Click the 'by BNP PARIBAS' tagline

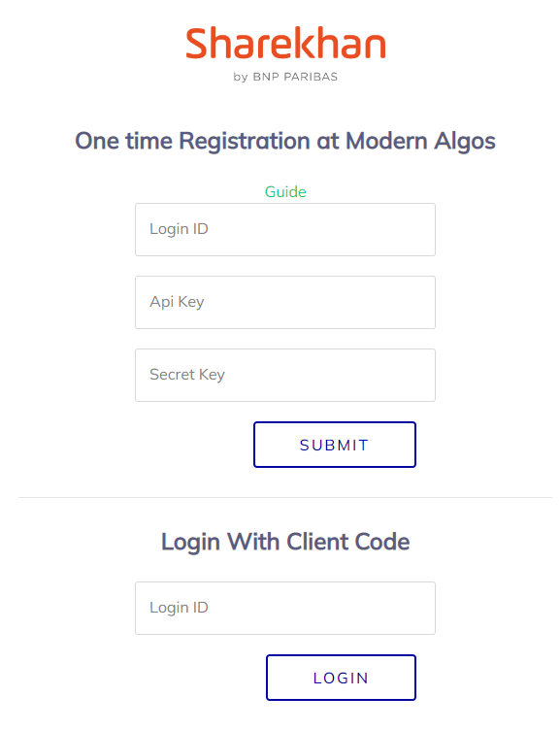(285, 77)
